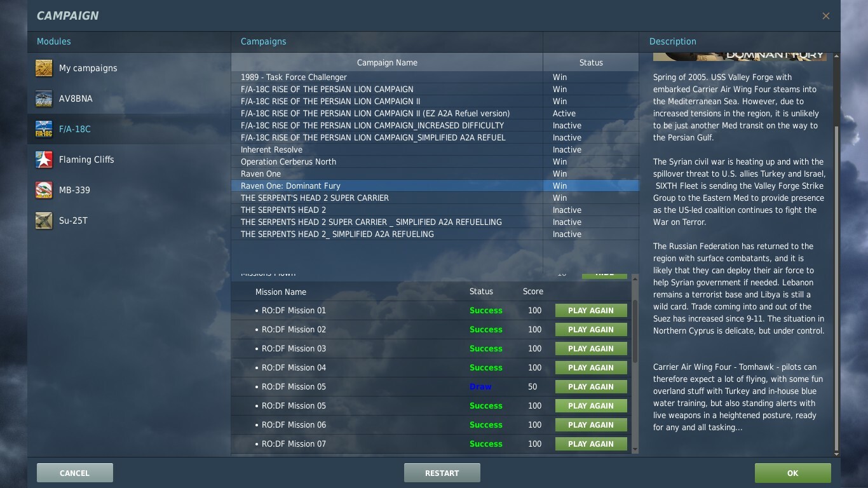Choose the Flaming Cliffs star icon

(x=44, y=159)
